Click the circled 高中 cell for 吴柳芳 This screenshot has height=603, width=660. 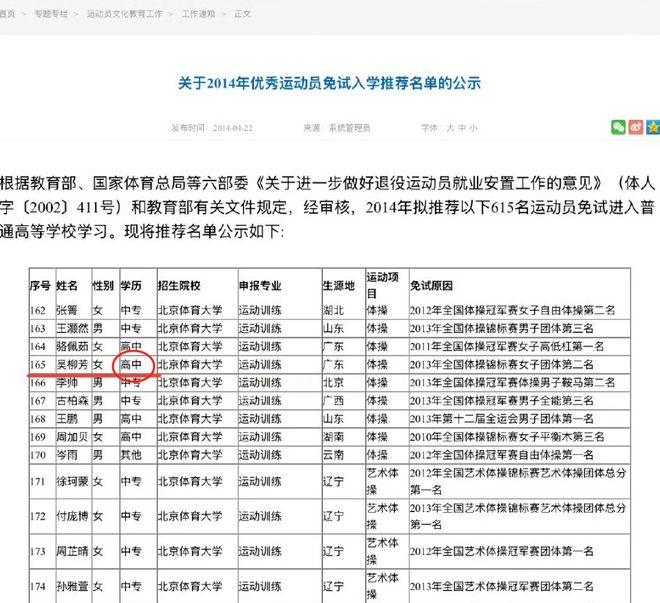tap(131, 365)
